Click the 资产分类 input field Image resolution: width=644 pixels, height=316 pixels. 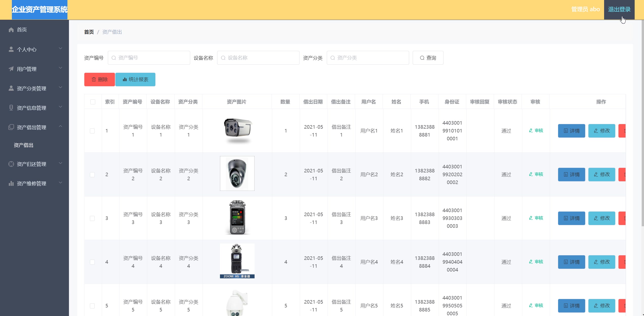368,58
